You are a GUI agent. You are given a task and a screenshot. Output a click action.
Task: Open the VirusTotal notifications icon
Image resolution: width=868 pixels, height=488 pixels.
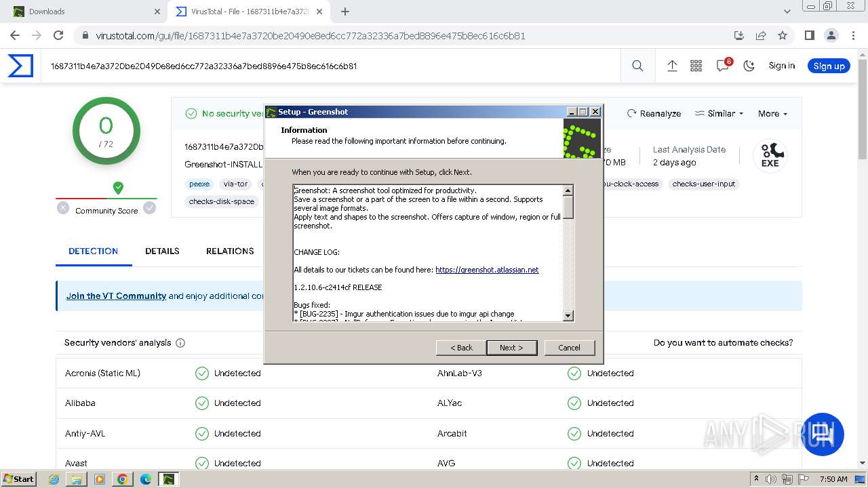coord(723,66)
